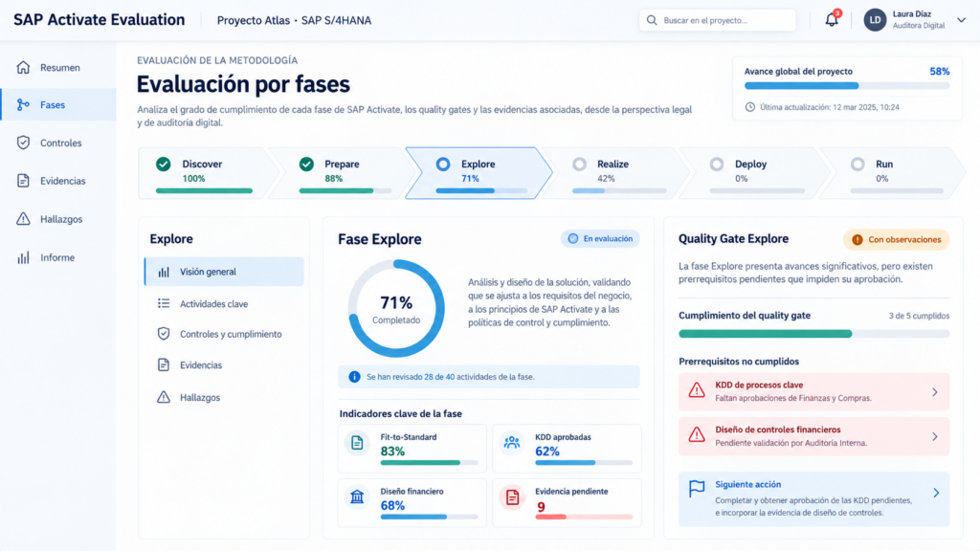Click the 71% Completado donut chart
The image size is (980, 551).
(x=396, y=309)
